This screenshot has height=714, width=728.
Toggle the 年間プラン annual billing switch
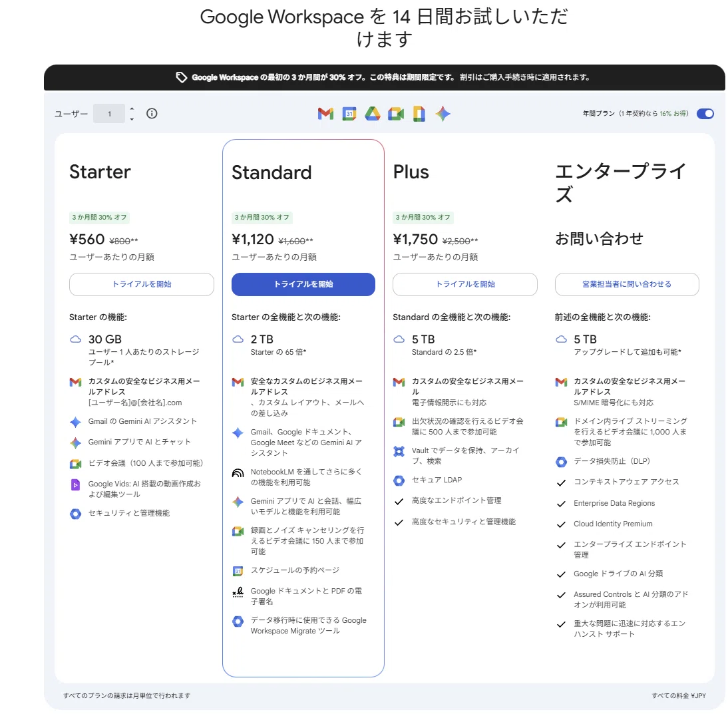point(705,114)
